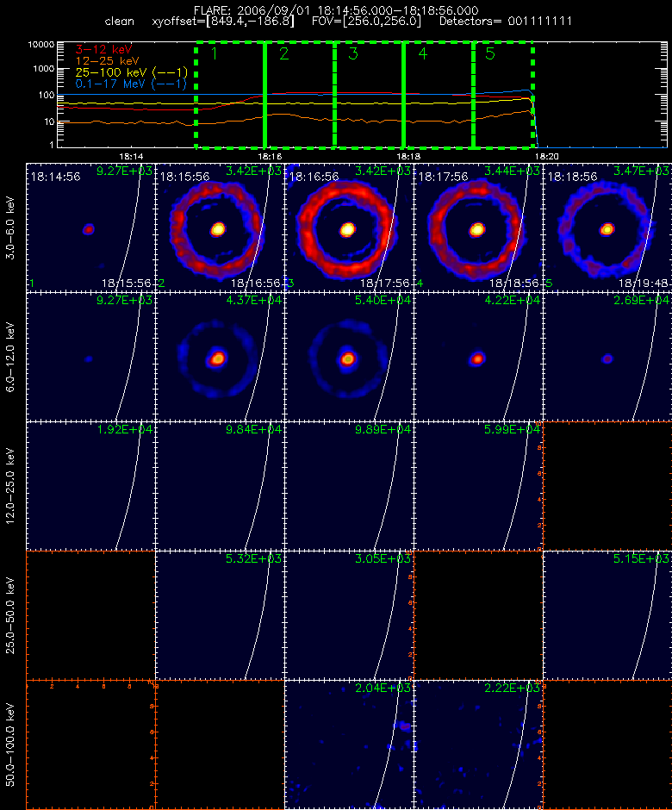Select the 12.0-25.0 keV image labeled 5.99E+04
This screenshot has height=810, width=672.
point(478,486)
